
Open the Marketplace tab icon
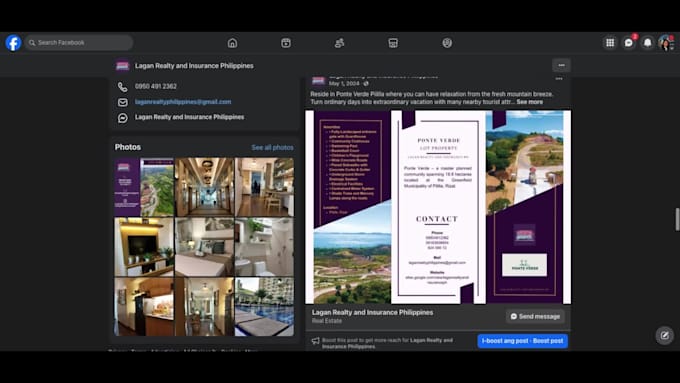click(x=393, y=43)
